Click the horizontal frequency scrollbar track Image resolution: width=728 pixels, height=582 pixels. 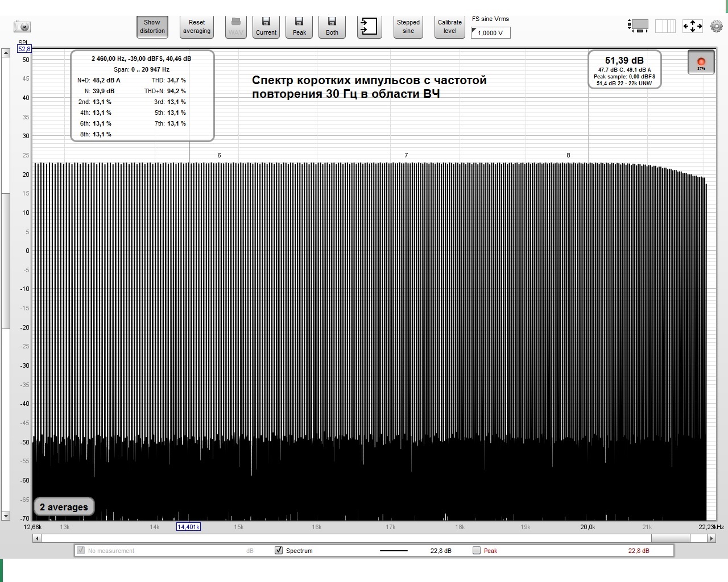374,538
